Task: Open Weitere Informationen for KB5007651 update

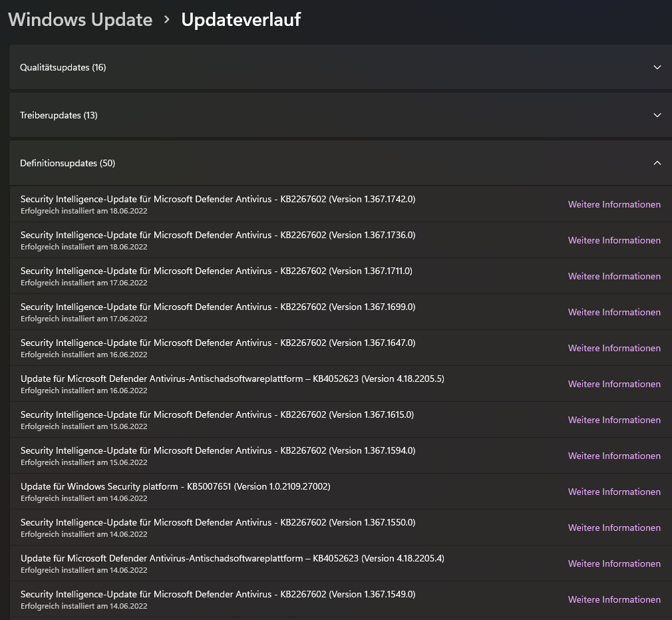Action: tap(614, 492)
